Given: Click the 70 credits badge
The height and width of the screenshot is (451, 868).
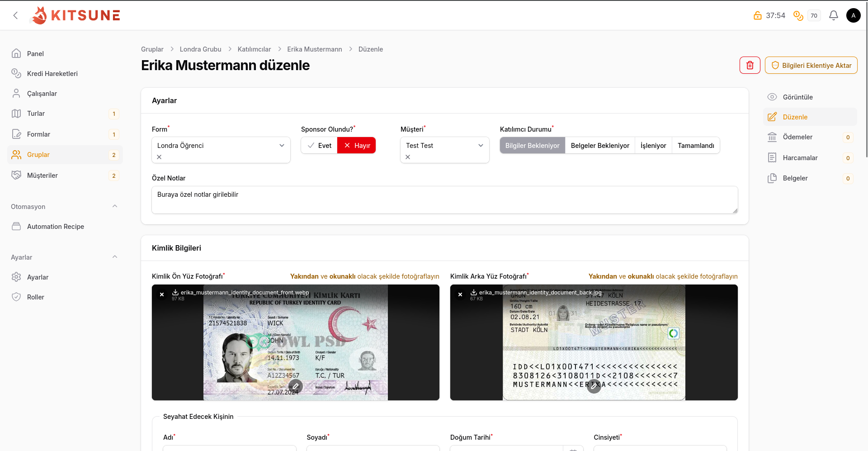Looking at the screenshot, I should point(814,15).
